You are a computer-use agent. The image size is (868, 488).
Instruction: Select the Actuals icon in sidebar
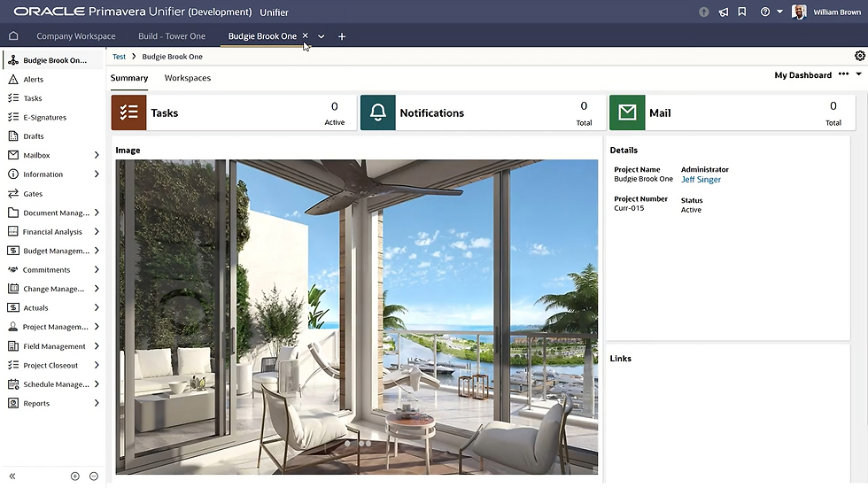[x=13, y=307]
